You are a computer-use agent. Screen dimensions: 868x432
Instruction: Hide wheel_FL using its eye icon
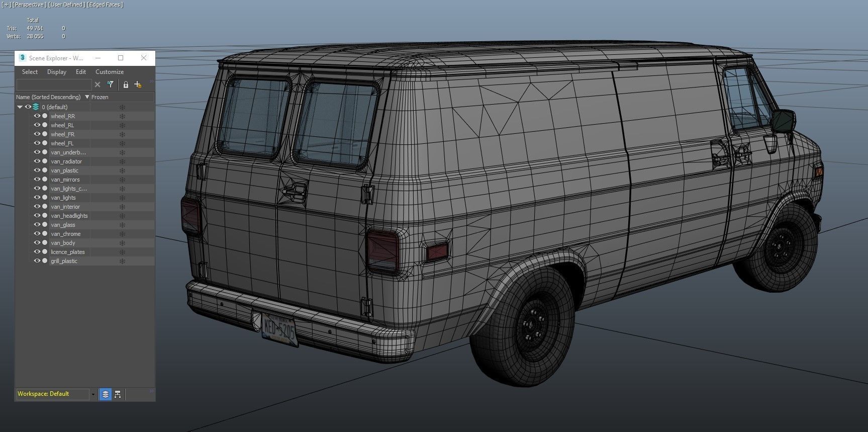coord(37,143)
